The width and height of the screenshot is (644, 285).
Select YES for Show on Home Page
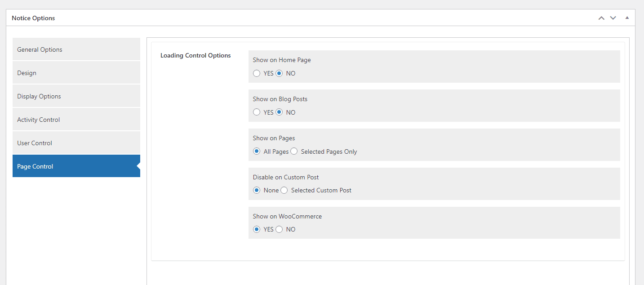coord(257,73)
